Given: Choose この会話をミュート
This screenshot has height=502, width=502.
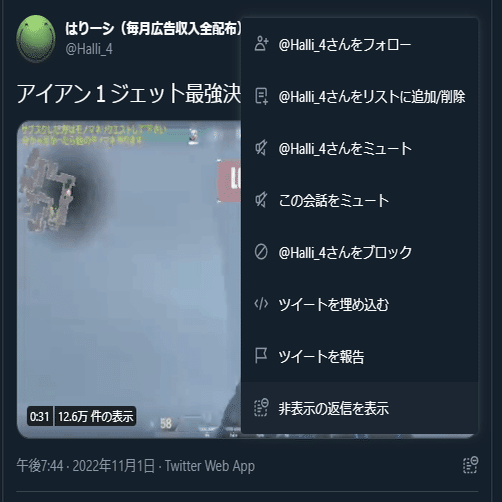Looking at the screenshot, I should point(360,200).
